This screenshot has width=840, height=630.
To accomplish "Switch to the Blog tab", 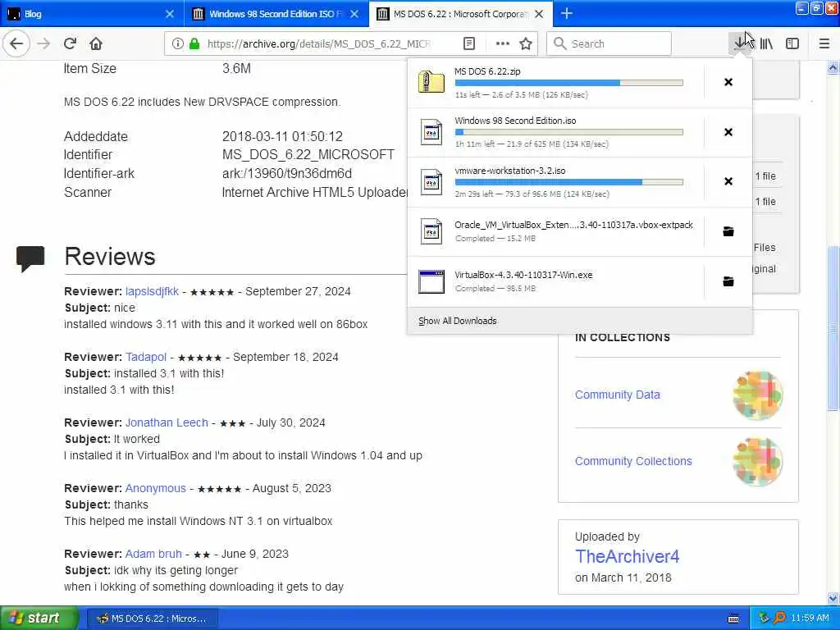I will click(x=91, y=13).
